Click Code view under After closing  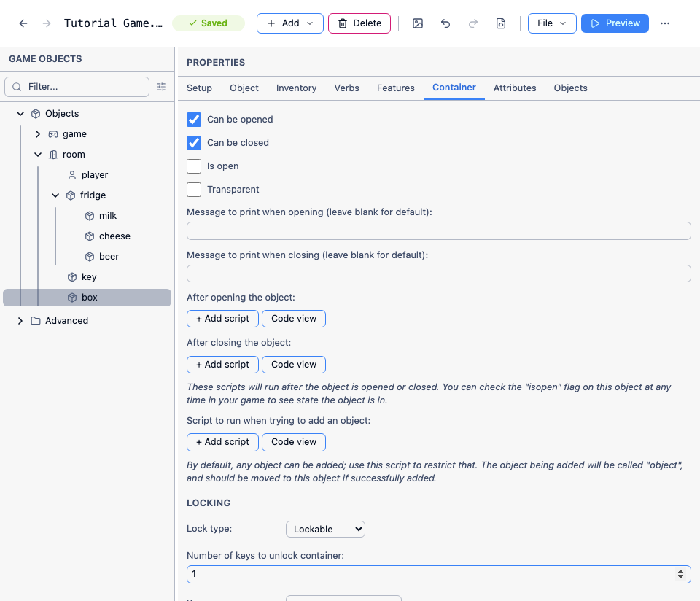pyautogui.click(x=294, y=365)
